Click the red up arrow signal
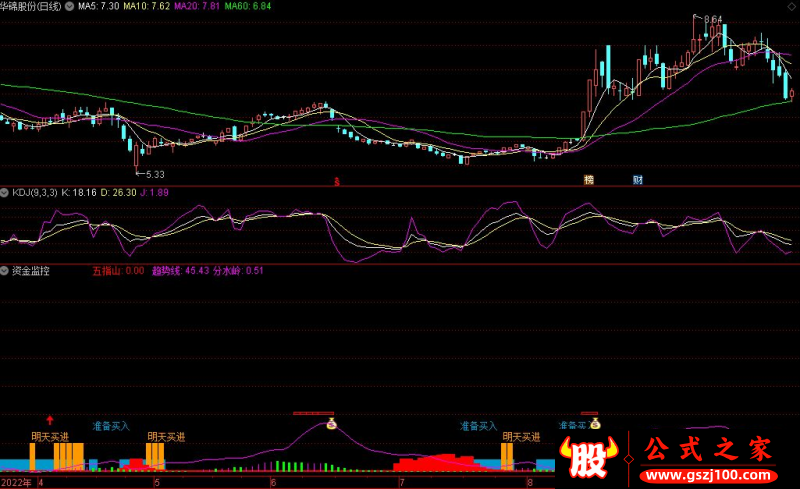 coord(50,420)
